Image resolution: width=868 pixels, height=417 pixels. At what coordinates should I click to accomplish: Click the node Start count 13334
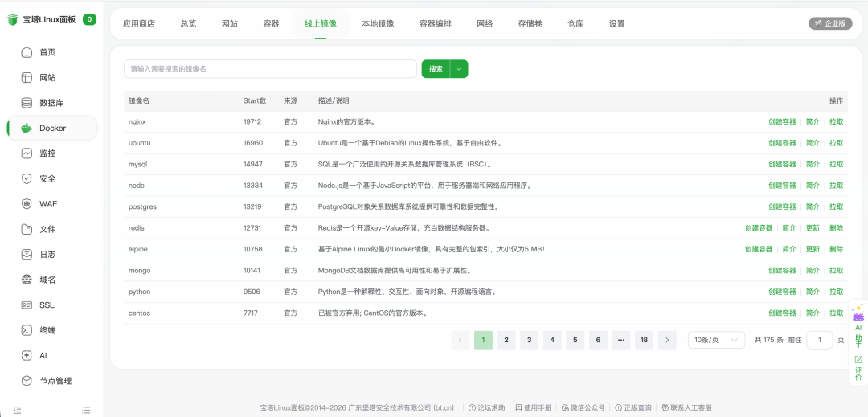point(252,186)
